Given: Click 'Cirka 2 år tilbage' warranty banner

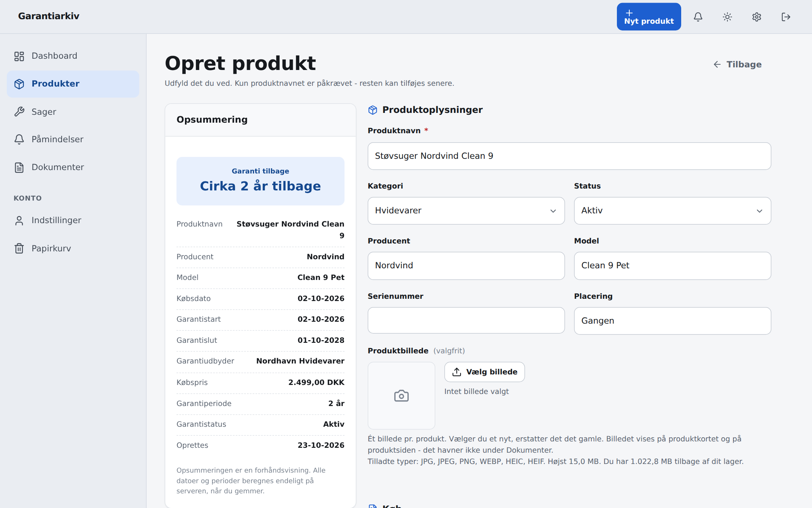Looking at the screenshot, I should point(261,181).
